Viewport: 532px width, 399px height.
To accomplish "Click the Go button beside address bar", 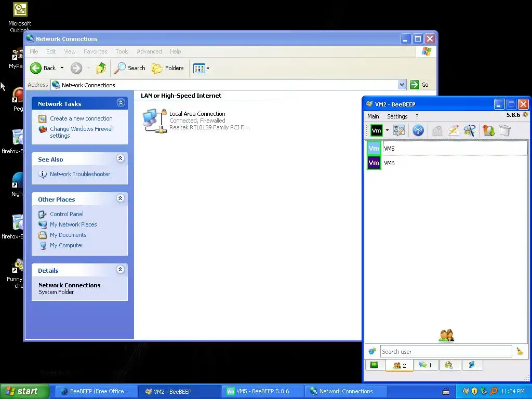I will tap(419, 85).
